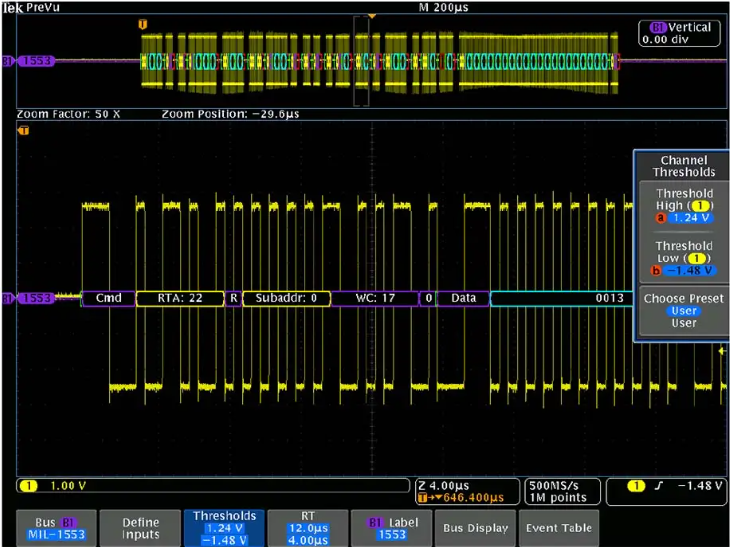Click the B1 Vertical 0.00 div readout
The height and width of the screenshot is (547, 730).
coord(679,33)
